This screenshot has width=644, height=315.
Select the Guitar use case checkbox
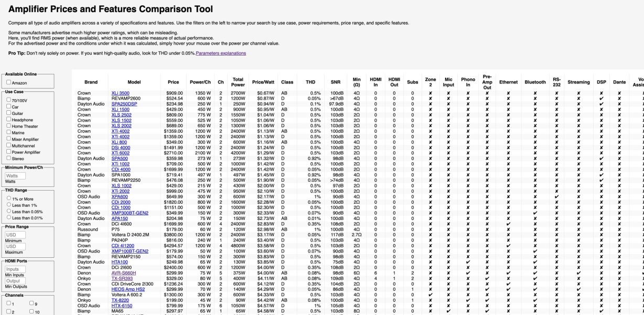click(x=9, y=112)
